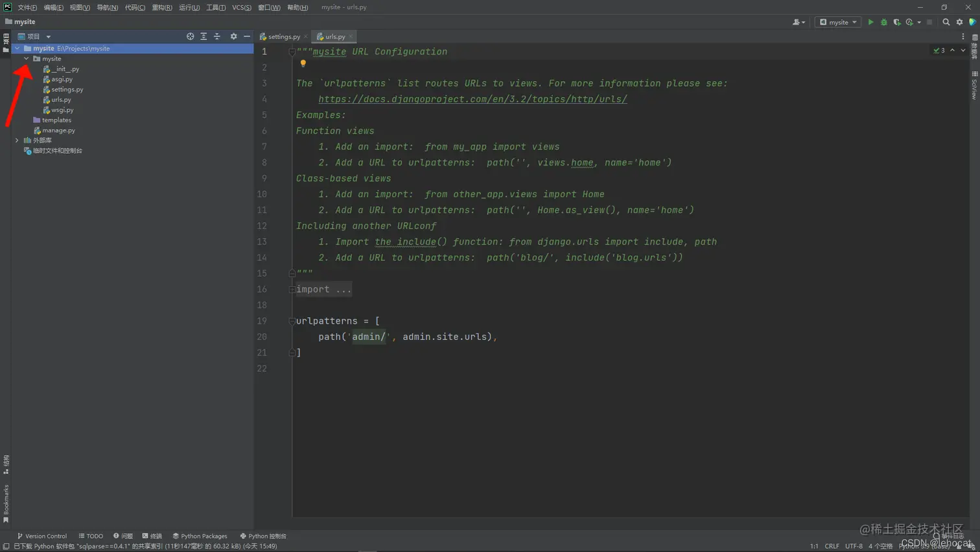Start debugging with the green bug icon
The height and width of the screenshot is (552, 980).
[883, 22]
